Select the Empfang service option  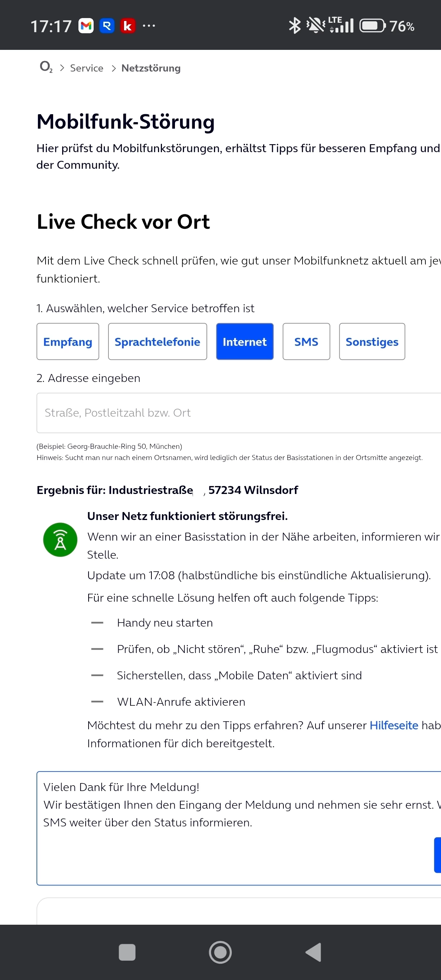coord(68,341)
